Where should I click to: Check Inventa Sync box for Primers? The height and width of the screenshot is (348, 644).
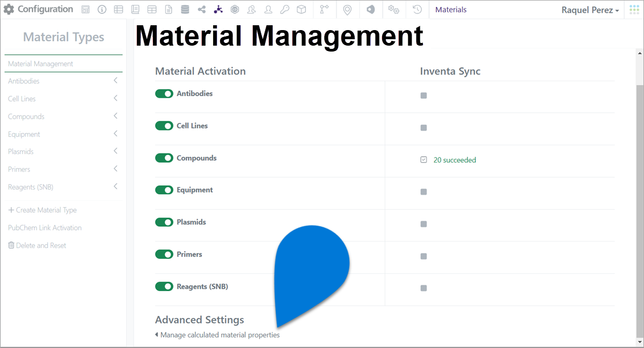[423, 256]
